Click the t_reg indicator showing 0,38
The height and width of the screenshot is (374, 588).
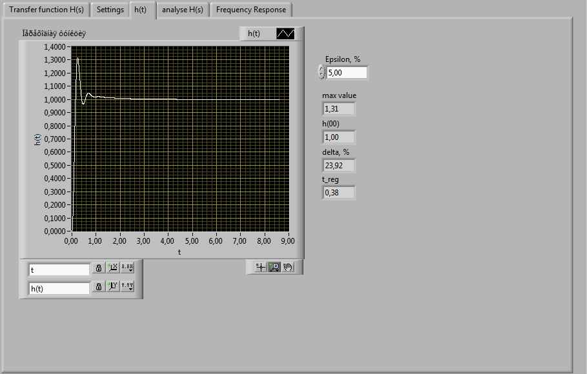[339, 193]
